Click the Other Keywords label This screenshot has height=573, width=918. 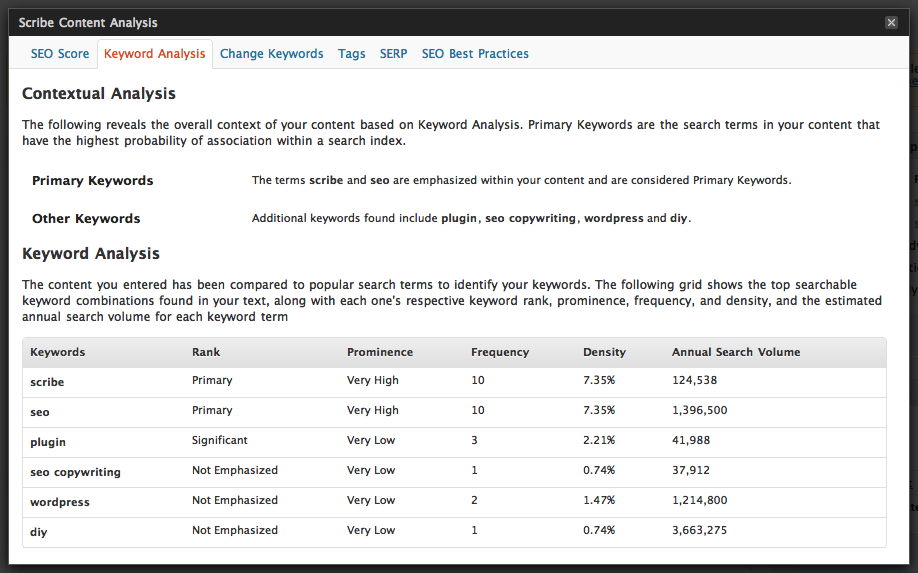coord(86,219)
